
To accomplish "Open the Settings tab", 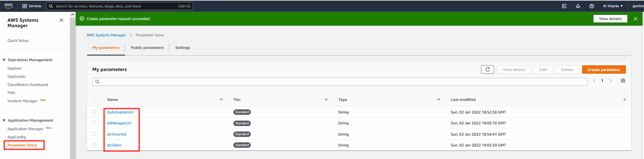I will click(x=183, y=48).
